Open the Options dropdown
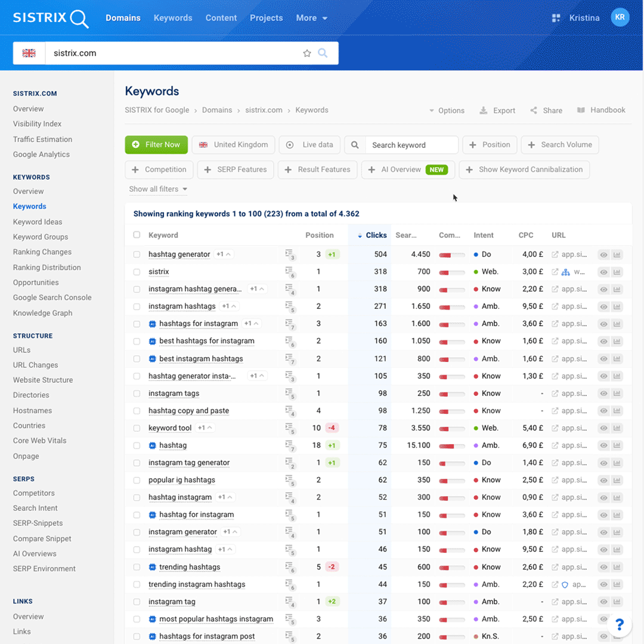This screenshot has width=644, height=644. pyautogui.click(x=447, y=110)
